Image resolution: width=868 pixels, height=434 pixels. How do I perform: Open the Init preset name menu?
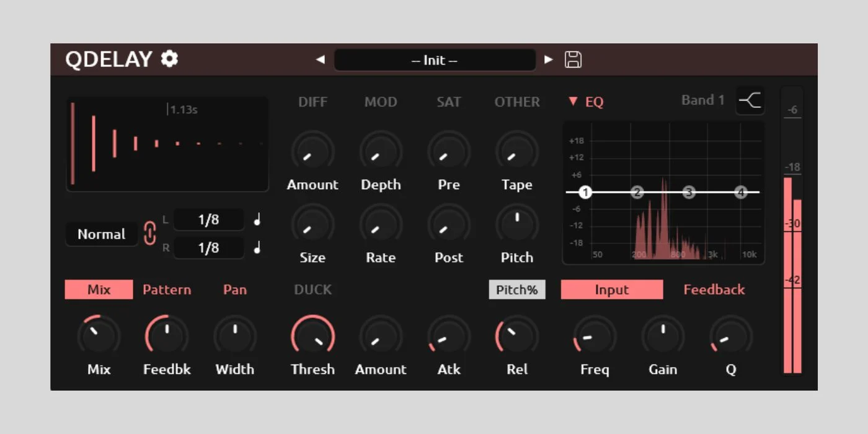tap(435, 60)
